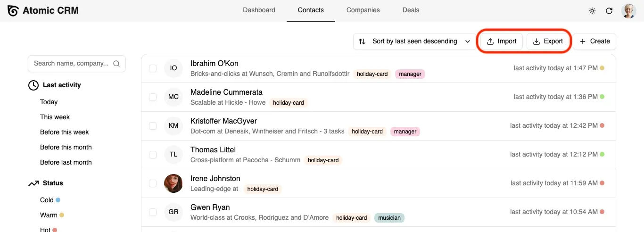Image resolution: width=644 pixels, height=232 pixels.
Task: Click the refresh icon in header
Action: click(x=609, y=11)
